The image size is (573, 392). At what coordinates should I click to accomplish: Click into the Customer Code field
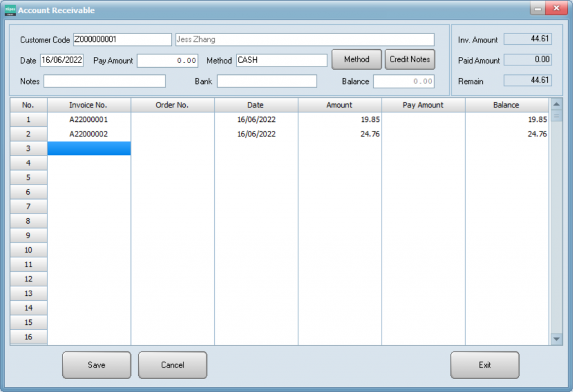coord(122,40)
